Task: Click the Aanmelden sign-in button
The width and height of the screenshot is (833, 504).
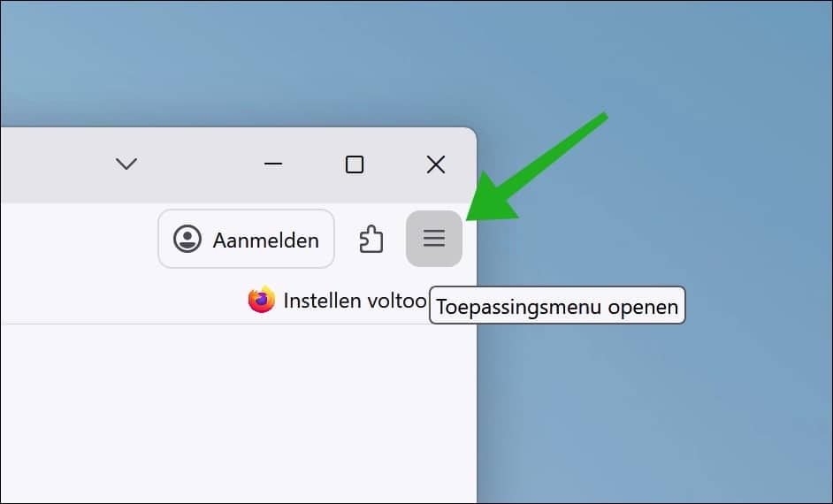Action: tap(246, 239)
